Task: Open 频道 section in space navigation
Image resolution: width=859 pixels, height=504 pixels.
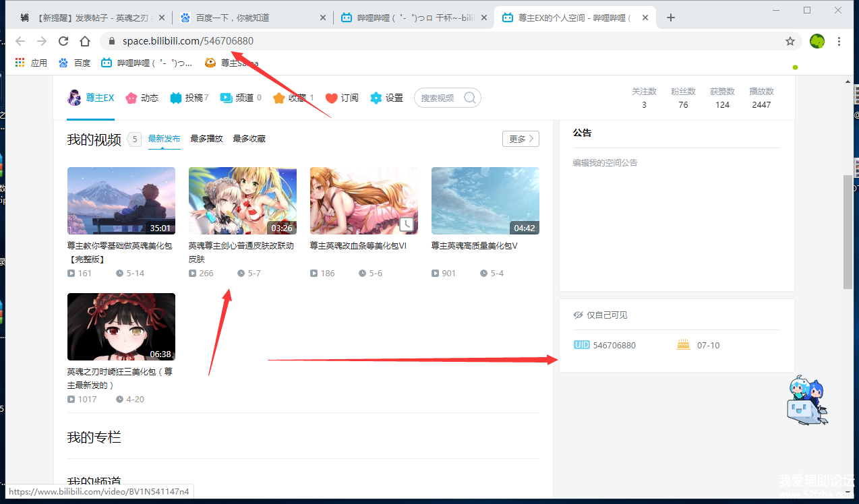Action: tap(241, 98)
